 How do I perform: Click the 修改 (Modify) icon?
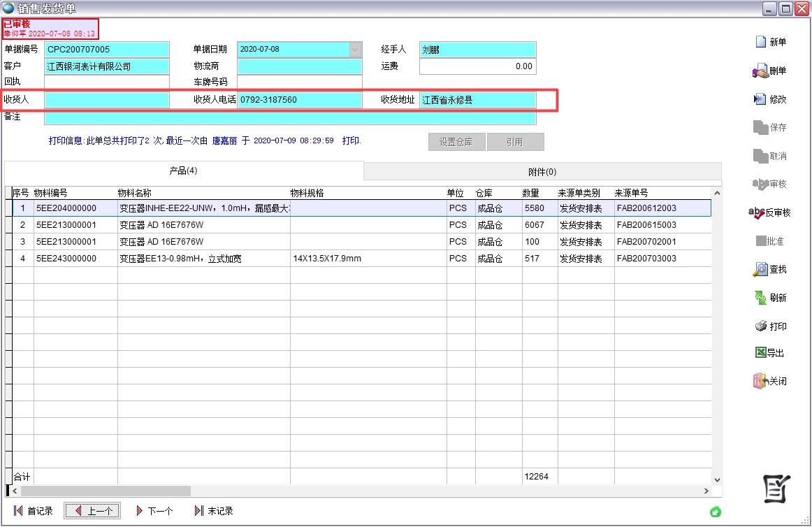[760, 99]
